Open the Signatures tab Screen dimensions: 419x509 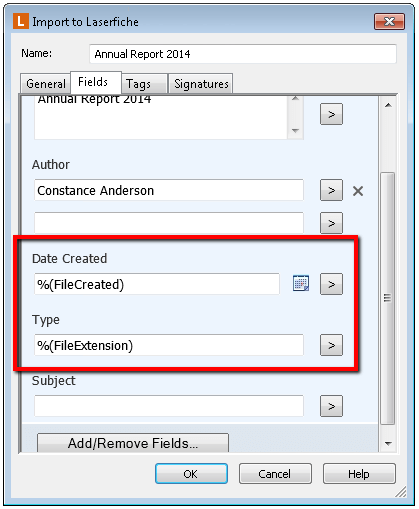click(201, 84)
